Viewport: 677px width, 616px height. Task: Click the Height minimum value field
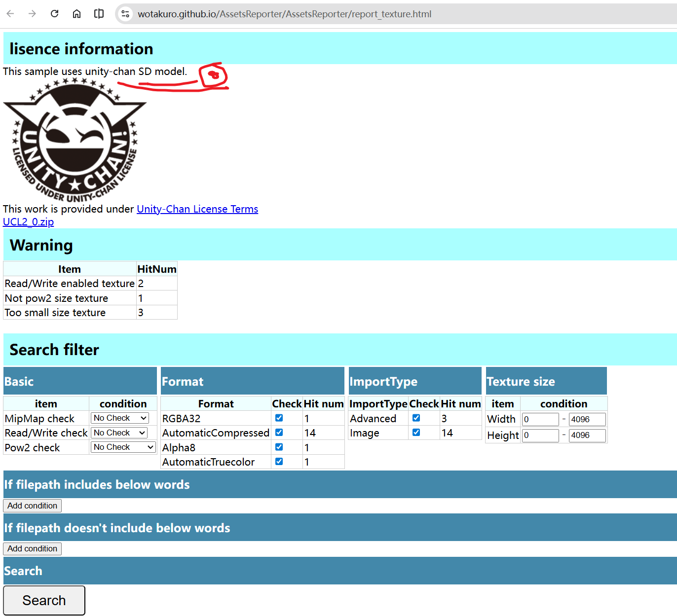pos(540,435)
